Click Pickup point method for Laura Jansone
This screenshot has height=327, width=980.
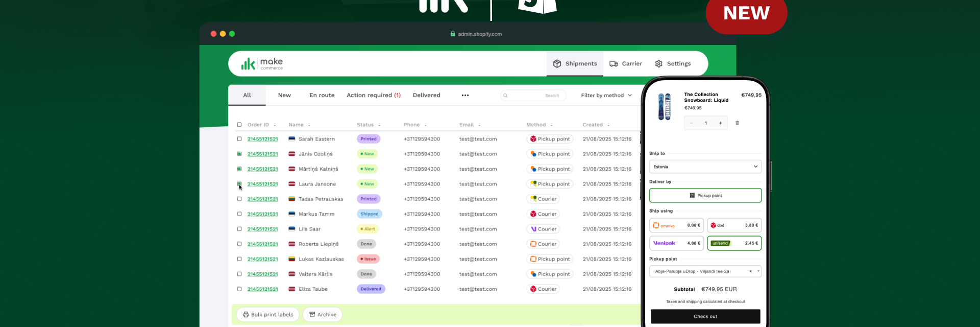pyautogui.click(x=550, y=184)
